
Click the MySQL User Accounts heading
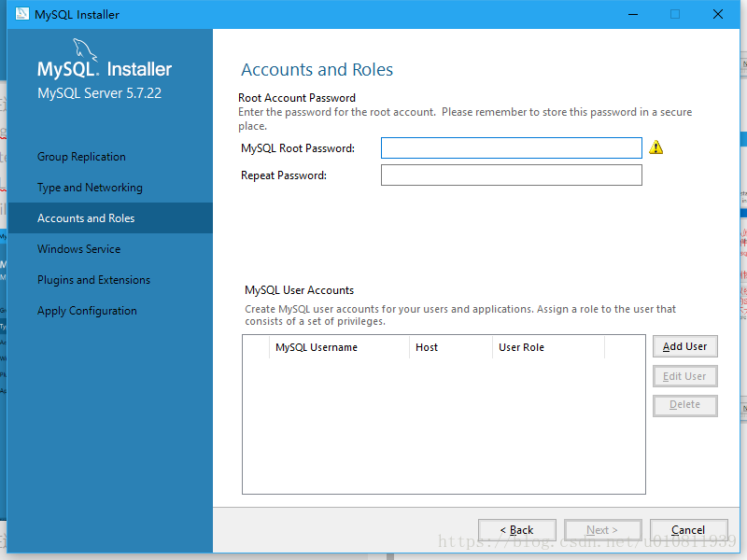pyautogui.click(x=299, y=290)
